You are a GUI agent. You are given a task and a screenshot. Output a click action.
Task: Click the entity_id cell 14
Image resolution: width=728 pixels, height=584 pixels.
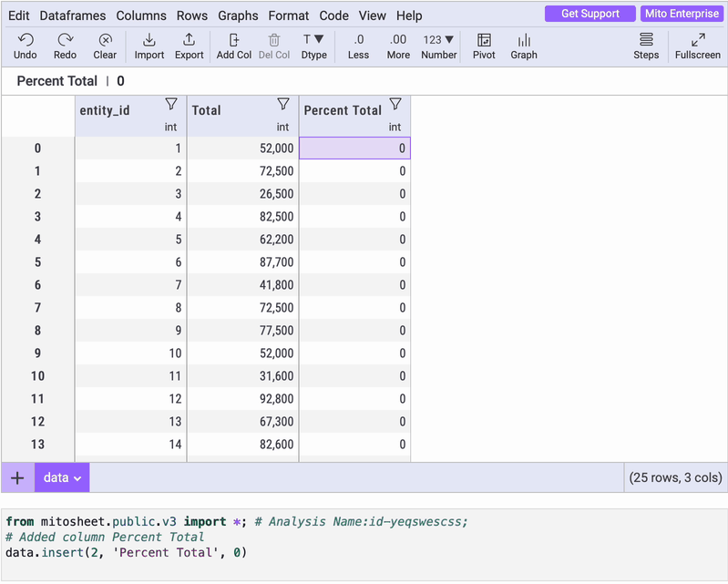point(131,445)
